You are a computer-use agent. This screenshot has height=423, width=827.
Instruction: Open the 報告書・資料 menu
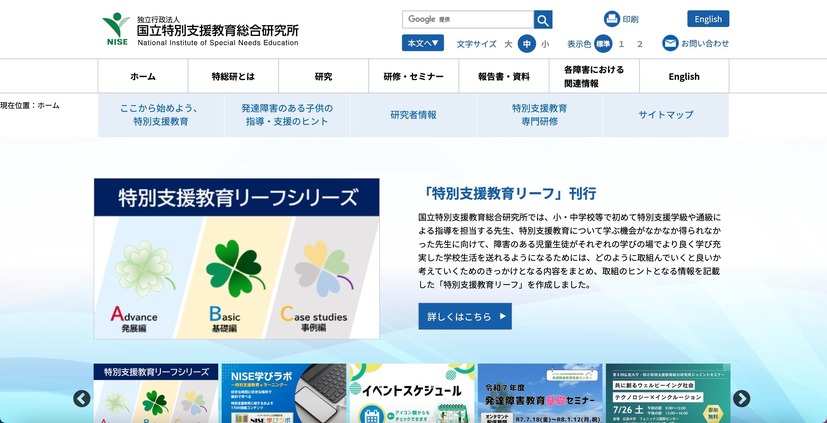[x=504, y=76]
